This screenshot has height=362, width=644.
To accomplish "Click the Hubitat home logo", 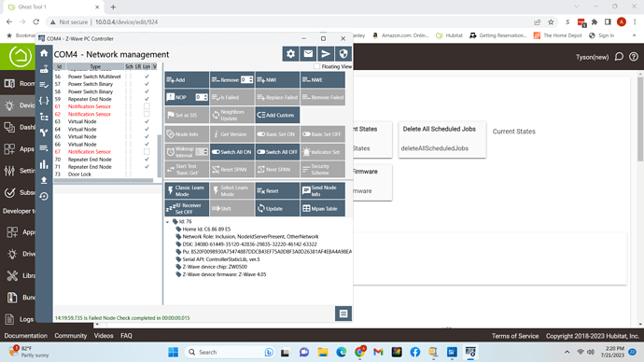I will tap(20, 56).
